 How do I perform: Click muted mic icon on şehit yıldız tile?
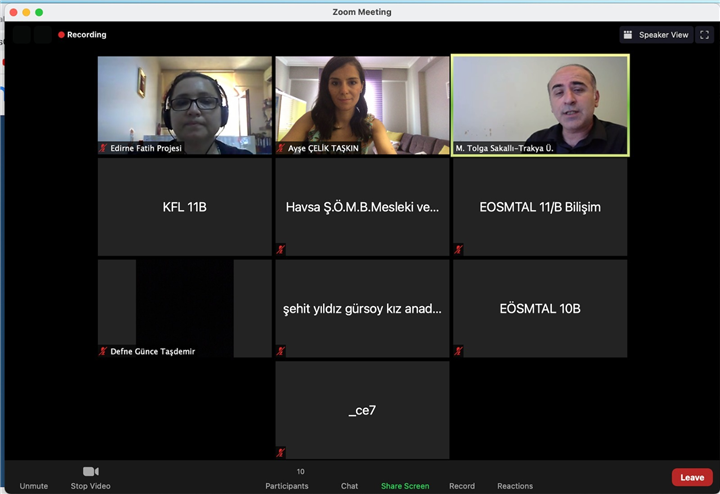(281, 351)
